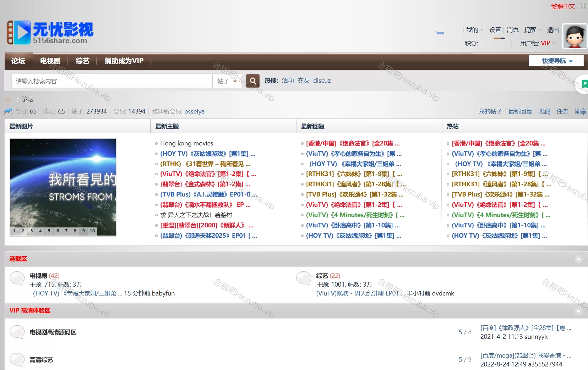
Task: Click the 退出 logout link
Action: [x=552, y=30]
